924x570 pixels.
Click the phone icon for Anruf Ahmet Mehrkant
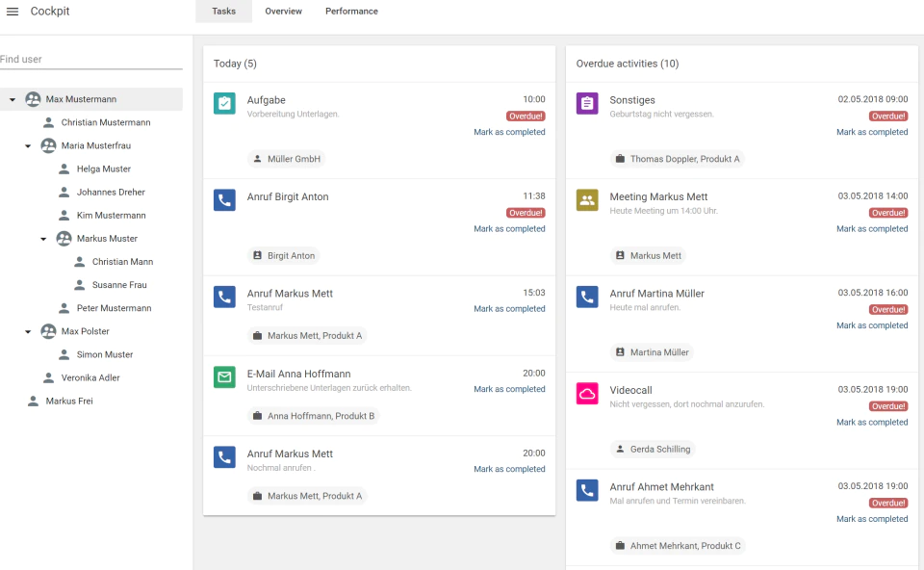click(587, 490)
